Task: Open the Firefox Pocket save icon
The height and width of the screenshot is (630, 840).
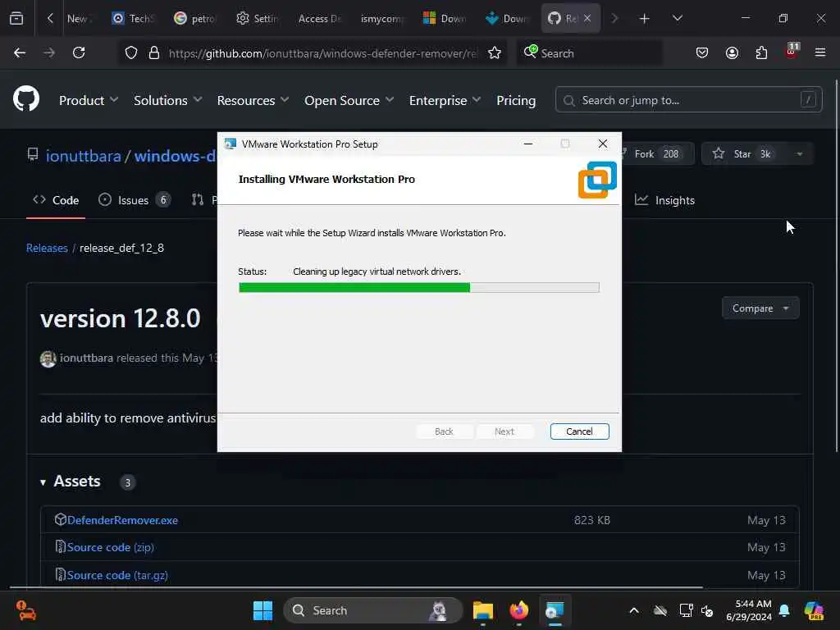Action: click(x=702, y=53)
